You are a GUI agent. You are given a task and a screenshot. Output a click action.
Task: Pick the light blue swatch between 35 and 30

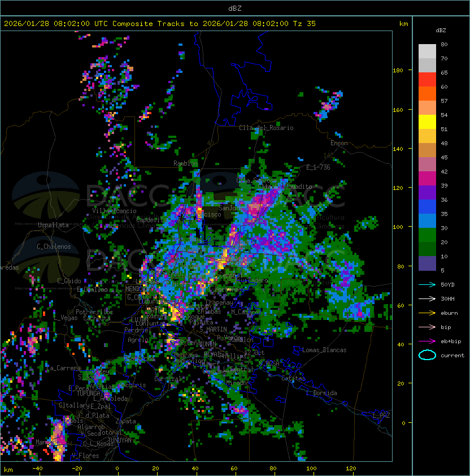click(x=427, y=220)
